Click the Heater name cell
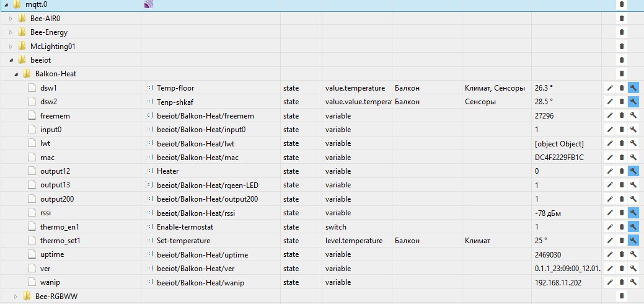This screenshot has height=304, width=644. [x=167, y=171]
